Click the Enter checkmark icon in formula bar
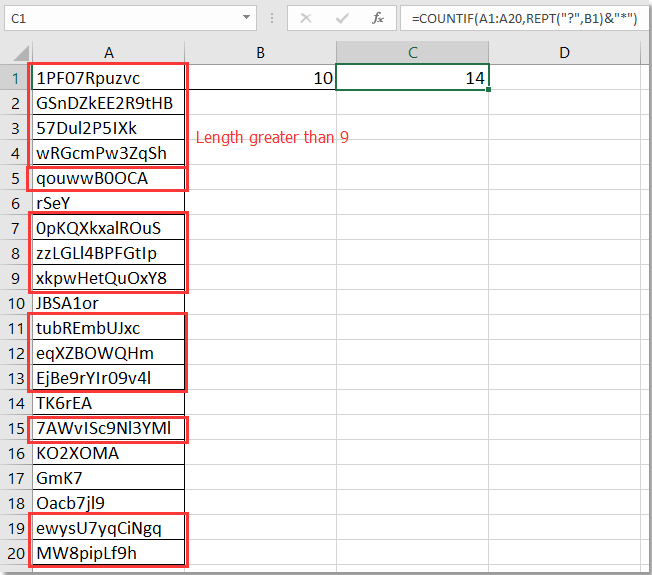Screen dimensions: 652x575 coord(342,18)
